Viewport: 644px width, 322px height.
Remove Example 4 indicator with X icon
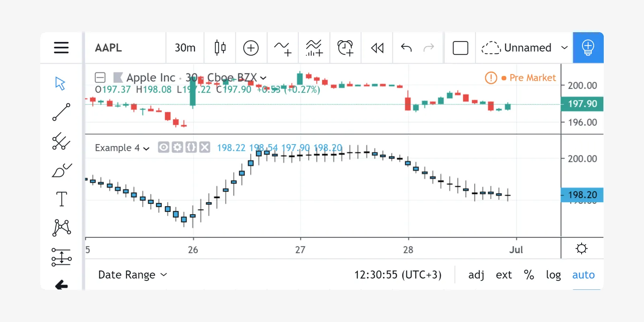tap(205, 147)
